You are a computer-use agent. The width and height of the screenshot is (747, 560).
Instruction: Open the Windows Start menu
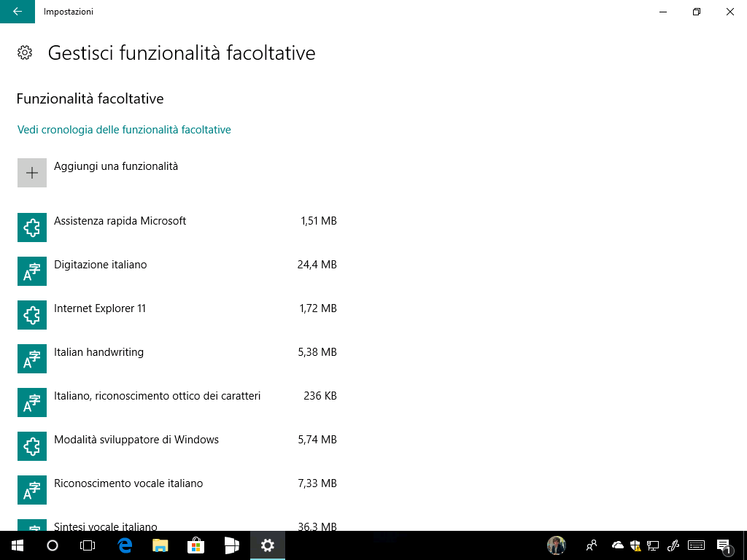pos(18,545)
